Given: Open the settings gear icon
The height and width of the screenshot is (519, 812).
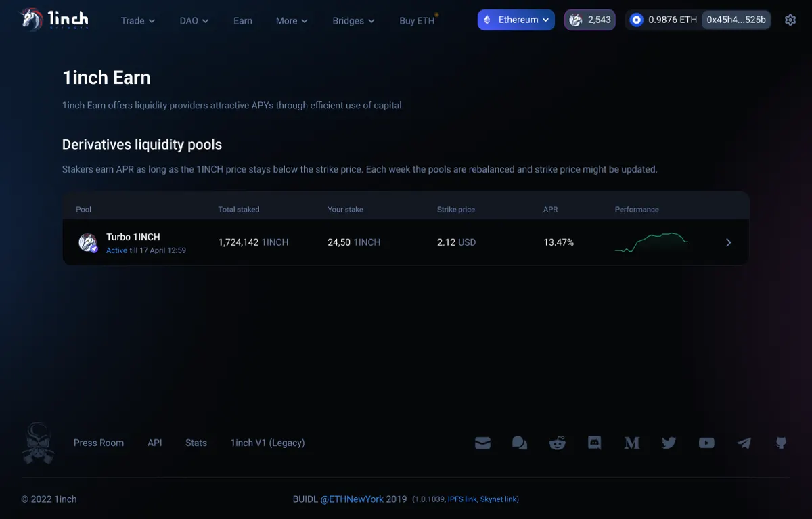Looking at the screenshot, I should 790,20.
